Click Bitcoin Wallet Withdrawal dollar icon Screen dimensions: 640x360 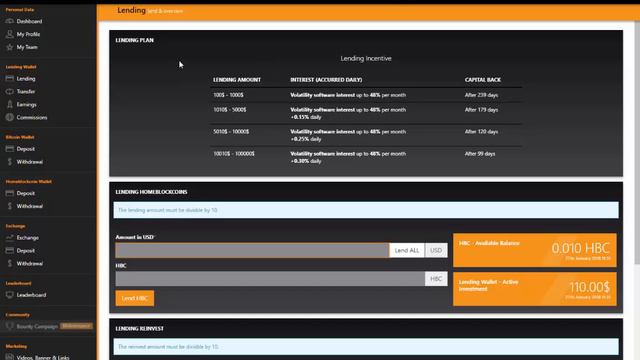[x=10, y=162]
